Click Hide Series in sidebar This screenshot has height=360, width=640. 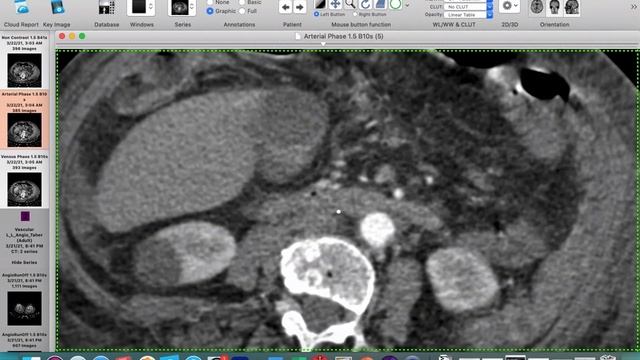point(24,262)
